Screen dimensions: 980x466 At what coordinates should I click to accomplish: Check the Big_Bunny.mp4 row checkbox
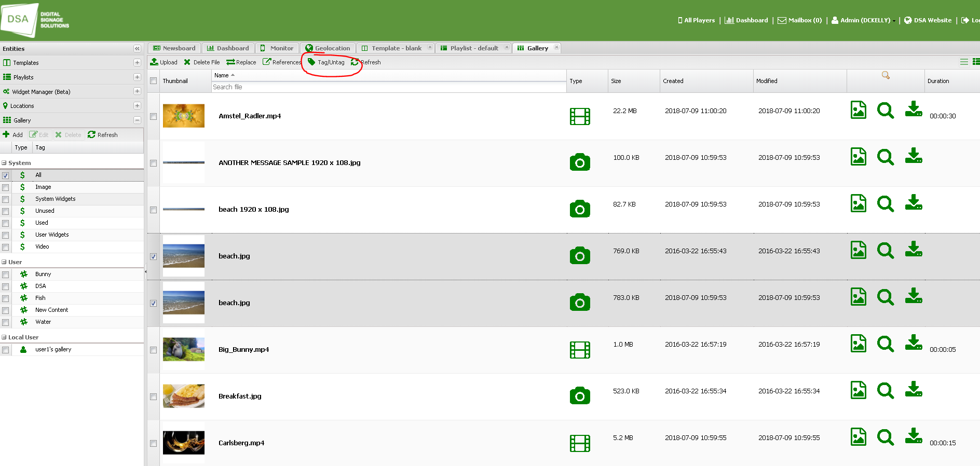coord(154,350)
